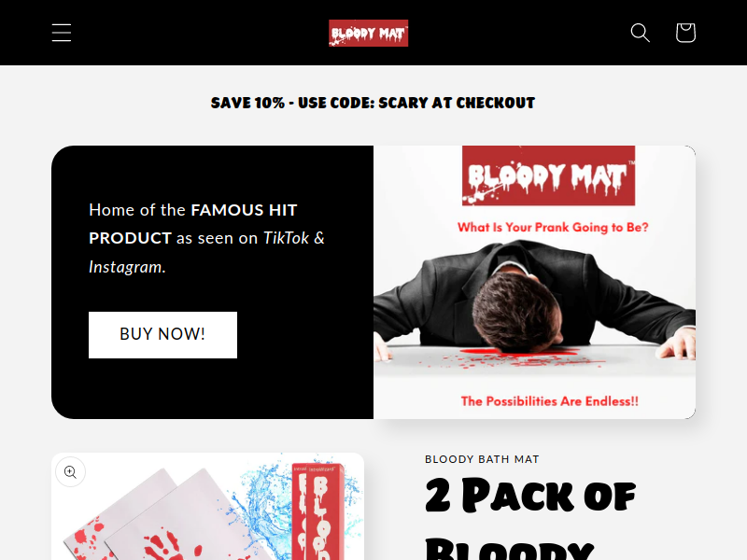Click the red Bloody Mat product box image
Image resolution: width=747 pixels, height=560 pixels.
(x=318, y=511)
